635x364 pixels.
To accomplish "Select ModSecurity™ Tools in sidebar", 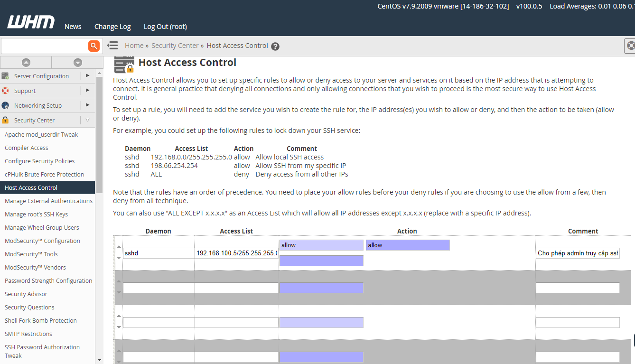I will pos(31,254).
